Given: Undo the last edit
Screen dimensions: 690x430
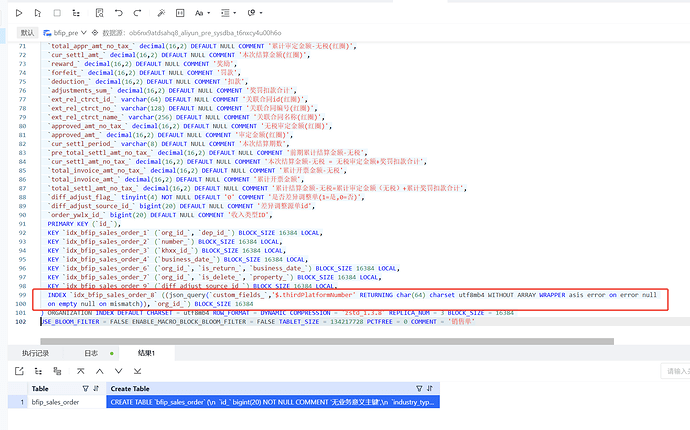Looking at the screenshot, I should click(118, 13).
